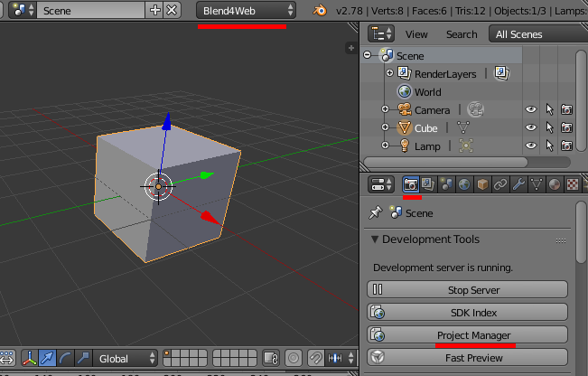Click the Project Manager button
The height and width of the screenshot is (376, 588).
coord(467,335)
